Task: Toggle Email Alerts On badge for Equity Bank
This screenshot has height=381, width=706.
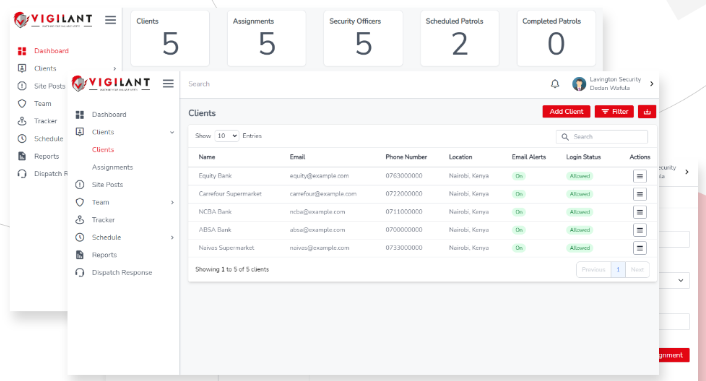Action: coord(519,176)
